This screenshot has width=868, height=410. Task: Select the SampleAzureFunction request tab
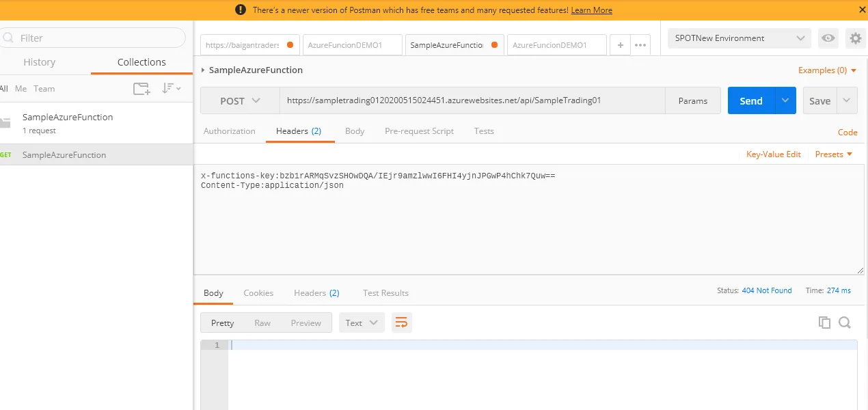coord(455,45)
